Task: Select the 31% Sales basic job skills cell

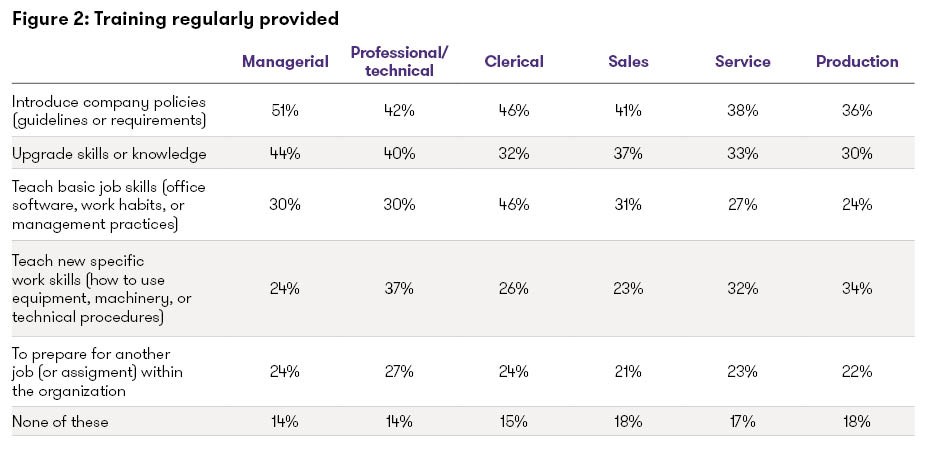Action: pos(628,204)
